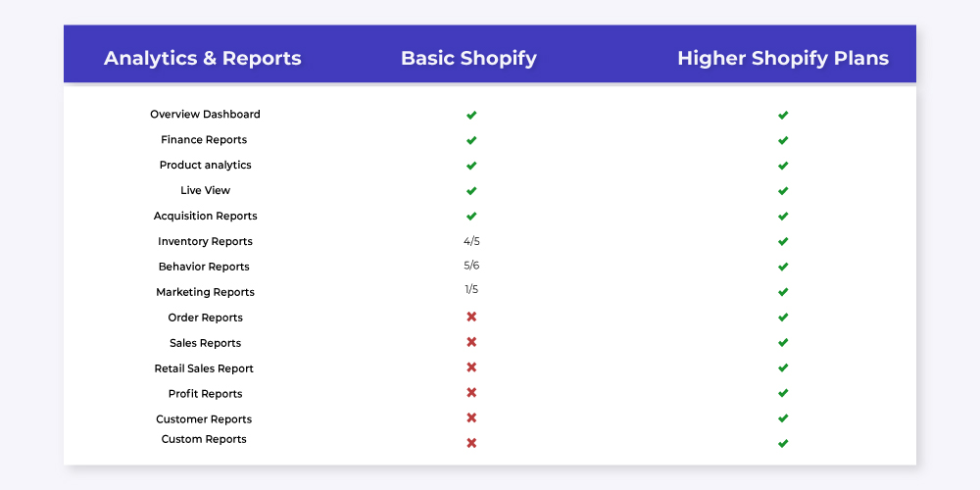Viewport: 980px width, 490px height.
Task: Click the 4/5 Inventory Reports value
Action: click(472, 241)
